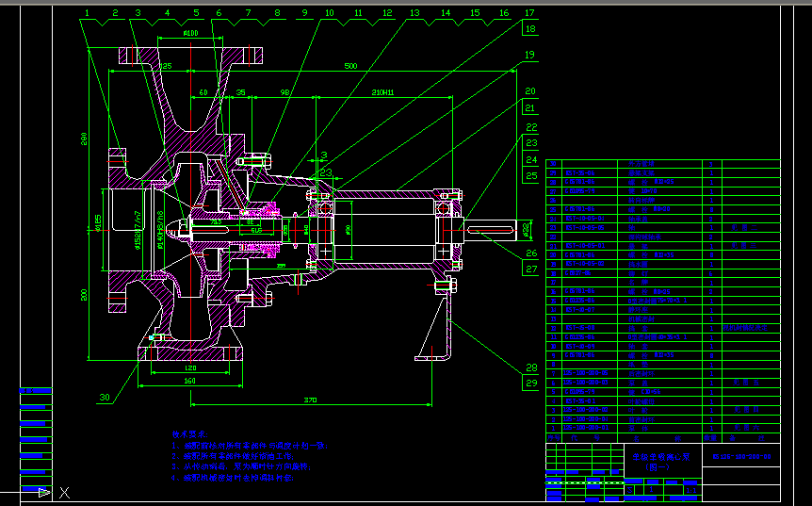Select the technical requirements heading text
The height and width of the screenshot is (506, 812).
[x=187, y=434]
